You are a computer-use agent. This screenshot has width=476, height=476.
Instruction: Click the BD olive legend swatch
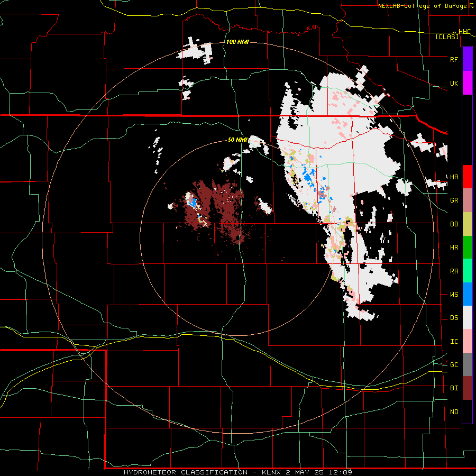pos(467,224)
